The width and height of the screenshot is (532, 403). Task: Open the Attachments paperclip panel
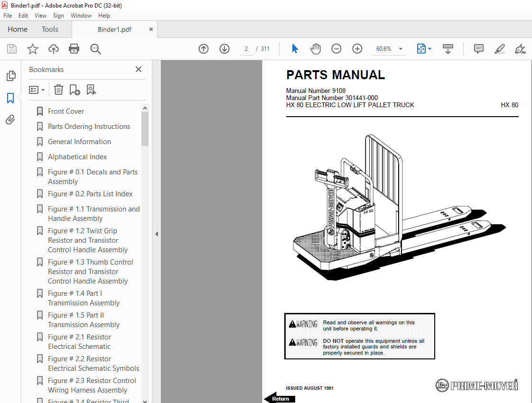pos(10,119)
